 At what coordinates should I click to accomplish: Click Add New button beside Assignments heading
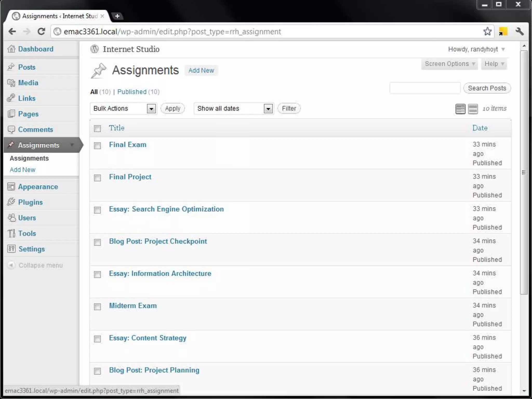(201, 71)
